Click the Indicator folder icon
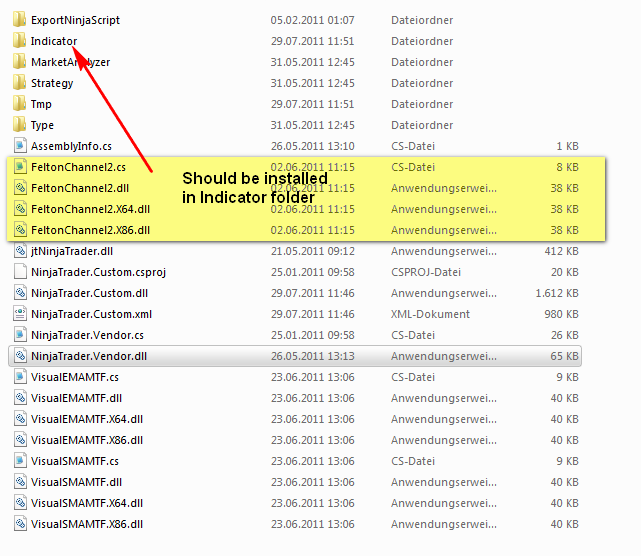Screen dimensions: 641x556 20,41
